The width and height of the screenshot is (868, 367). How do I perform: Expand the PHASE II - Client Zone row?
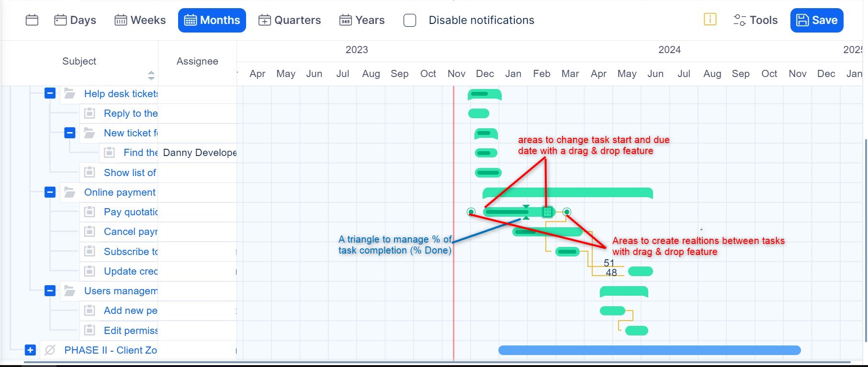[30, 350]
